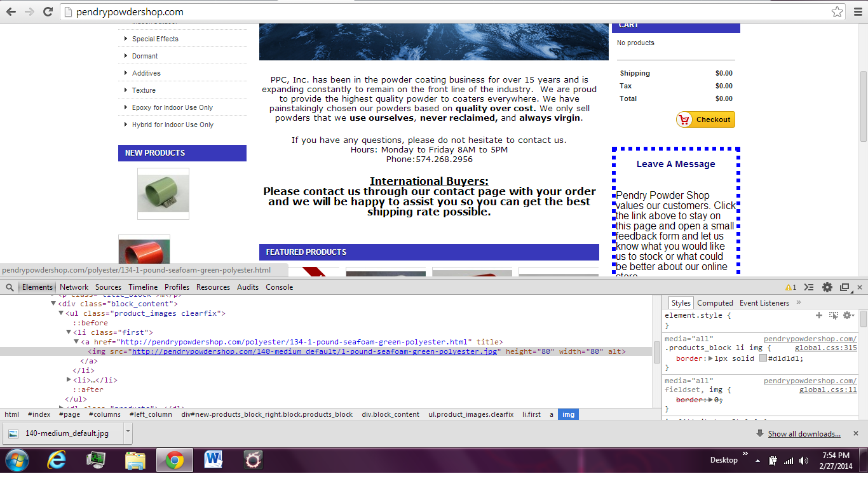Image resolution: width=868 pixels, height=488 pixels.
Task: Open the 140-medium_default.jpg download item
Action: tap(64, 433)
